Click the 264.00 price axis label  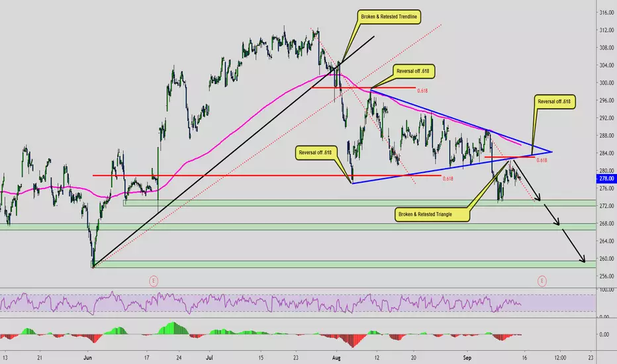(x=606, y=241)
